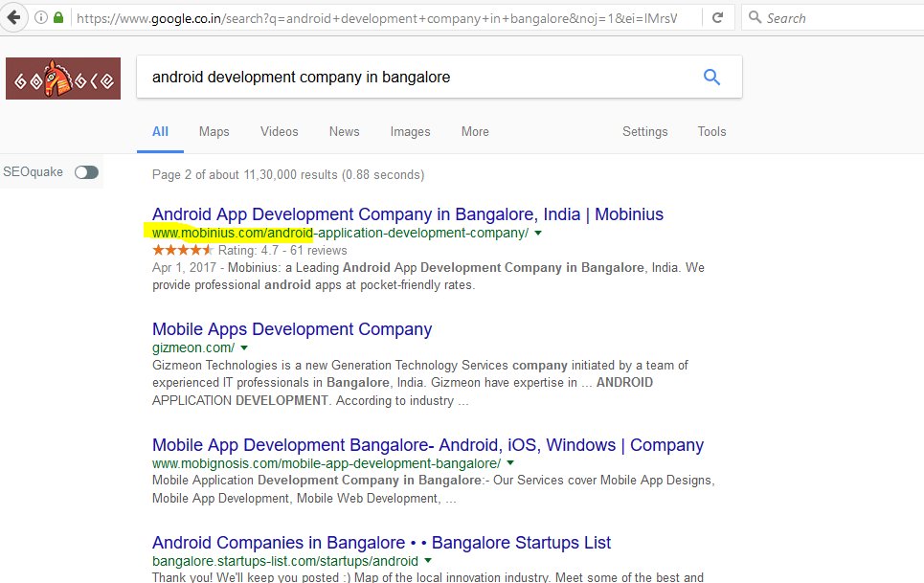Viewport: 924px width, 583px height.
Task: Click the blue Google search magnifier icon
Action: pos(711,77)
